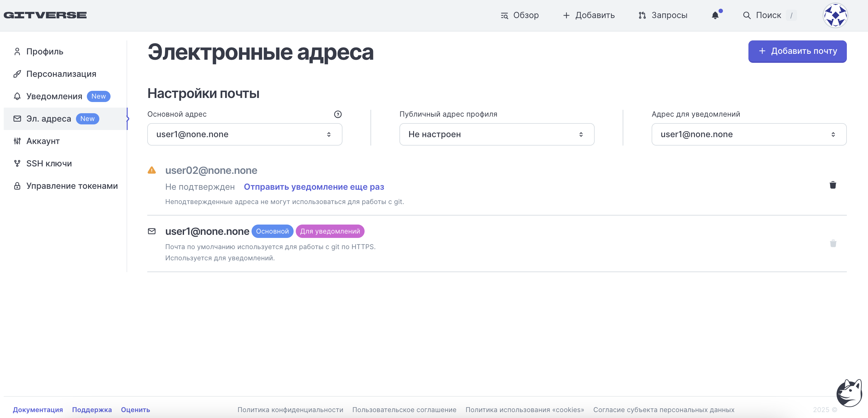Open Поддержка footer link

92,410
